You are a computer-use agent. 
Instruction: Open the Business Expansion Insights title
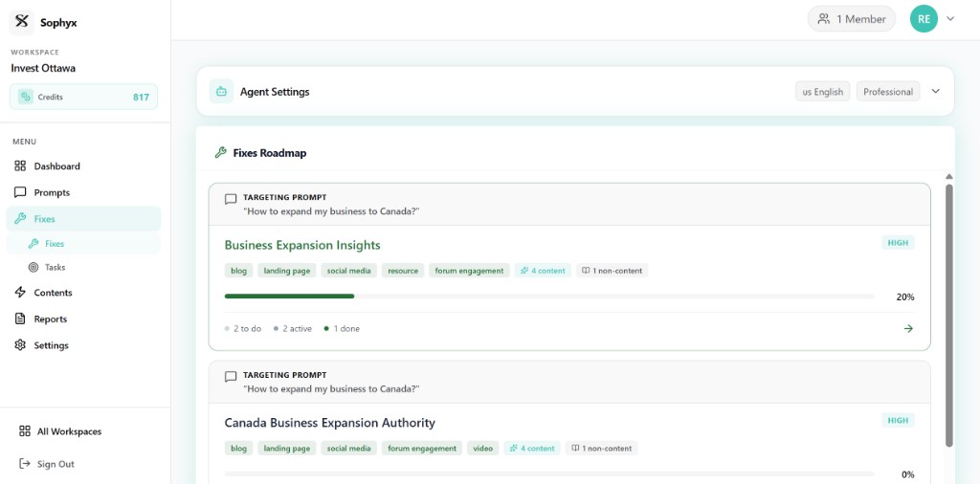click(302, 245)
